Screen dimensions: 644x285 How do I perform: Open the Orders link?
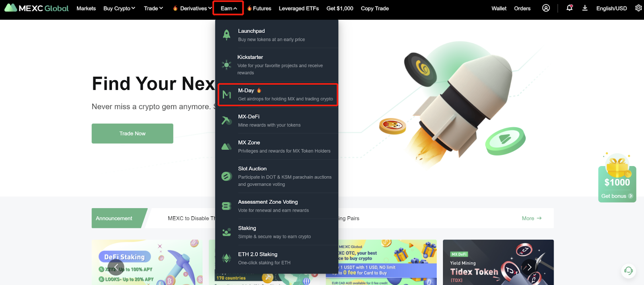click(x=522, y=8)
